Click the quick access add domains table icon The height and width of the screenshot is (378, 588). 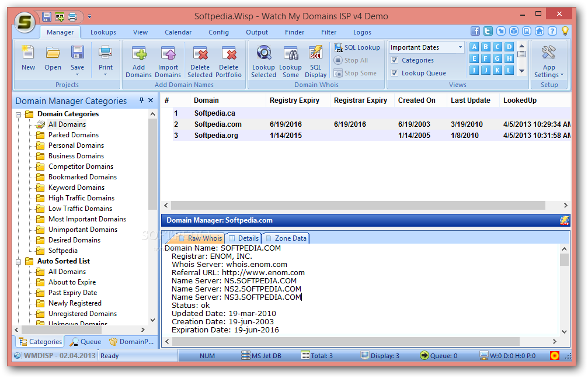tap(60, 17)
